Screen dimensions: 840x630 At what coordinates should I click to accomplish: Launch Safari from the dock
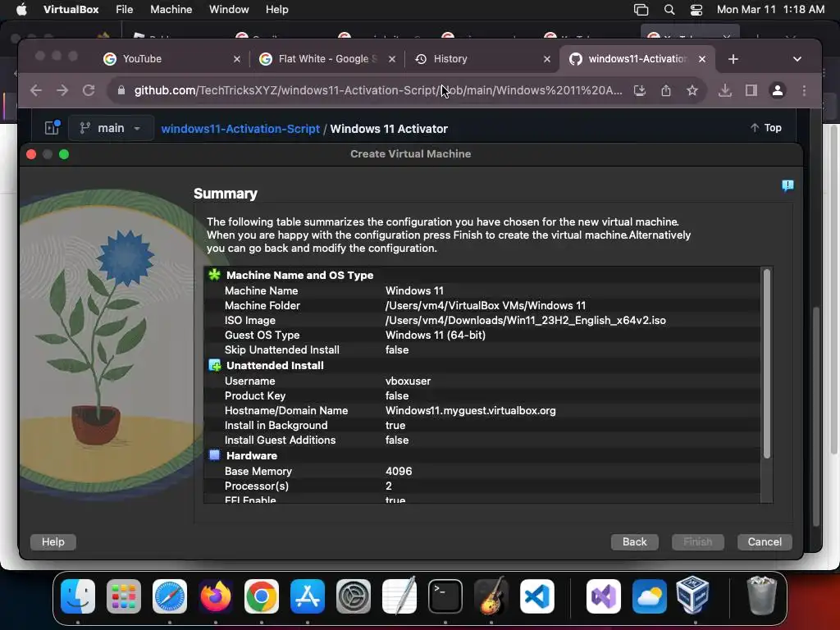click(170, 596)
